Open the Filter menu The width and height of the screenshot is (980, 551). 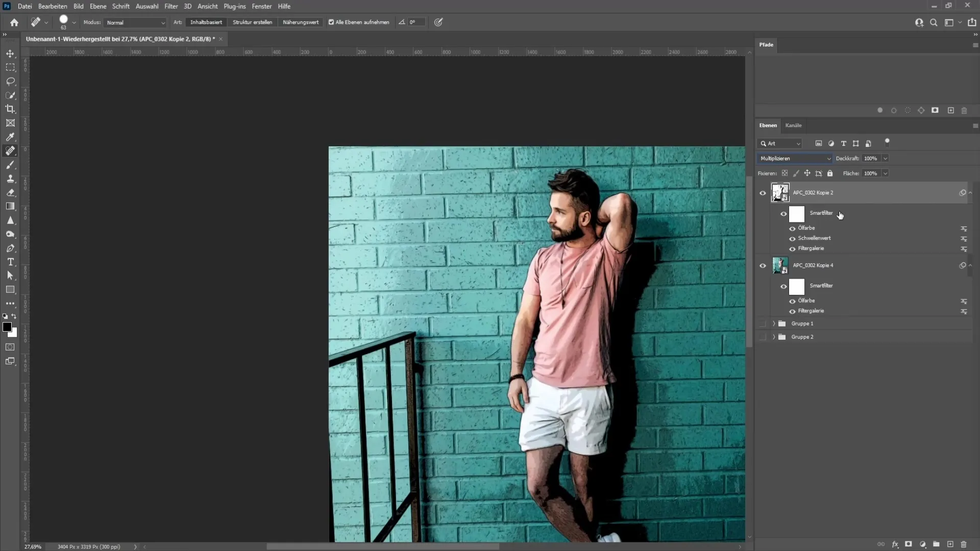click(x=171, y=6)
